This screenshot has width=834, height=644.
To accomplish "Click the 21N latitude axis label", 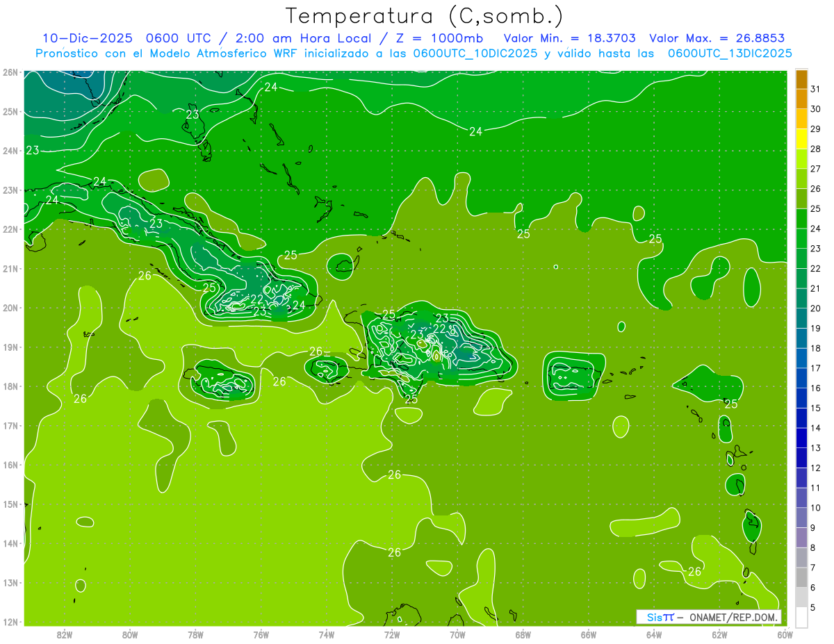I will point(10,268).
